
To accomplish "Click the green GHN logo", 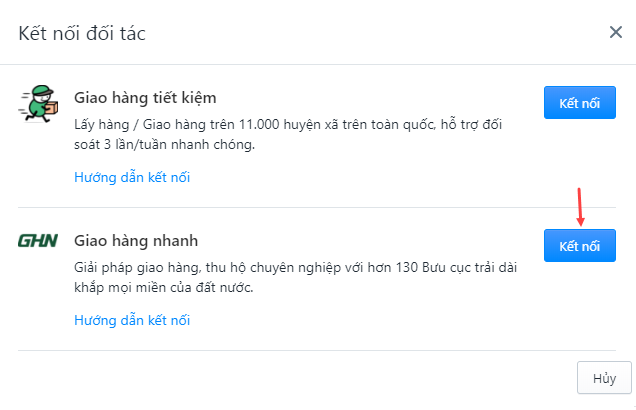I will coord(38,240).
